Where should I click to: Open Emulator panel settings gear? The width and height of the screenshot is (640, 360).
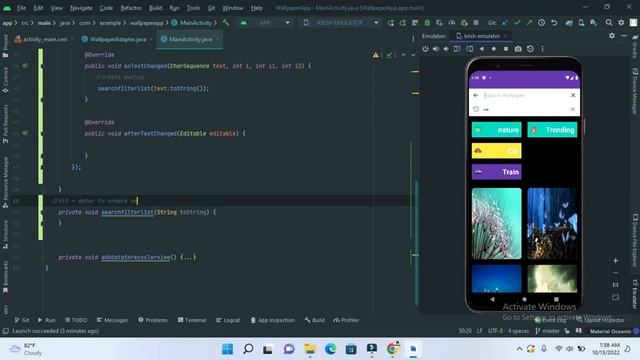pos(611,36)
